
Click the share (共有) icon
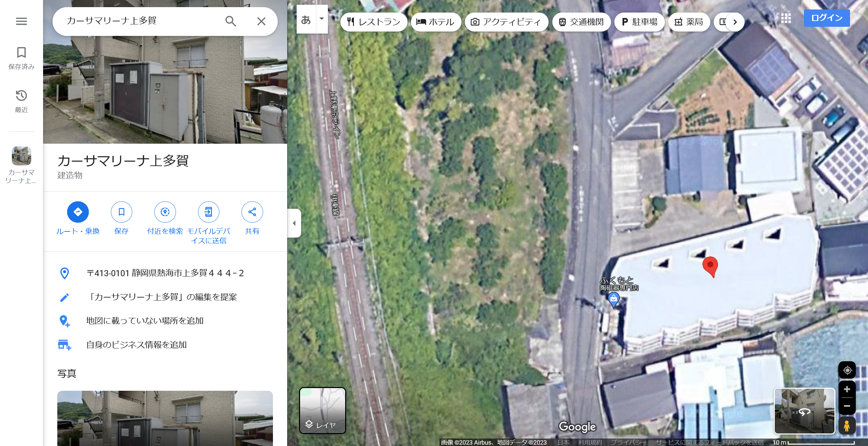click(x=252, y=212)
